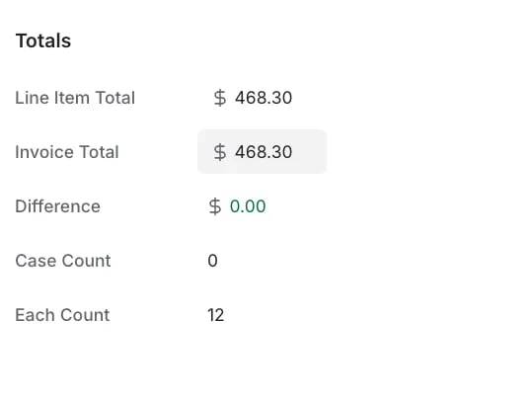The width and height of the screenshot is (532, 400).
Task: Select the word Total in Line Item Total
Action: (115, 98)
